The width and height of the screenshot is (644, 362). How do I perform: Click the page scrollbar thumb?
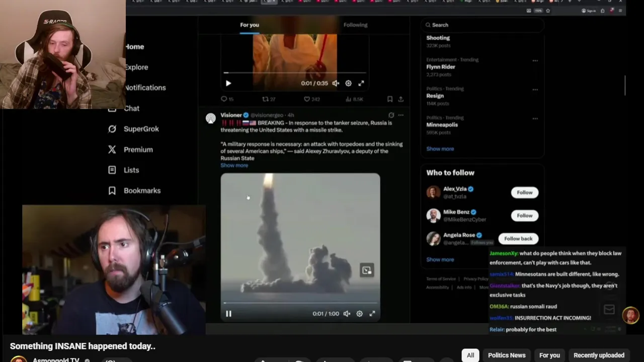625,85
